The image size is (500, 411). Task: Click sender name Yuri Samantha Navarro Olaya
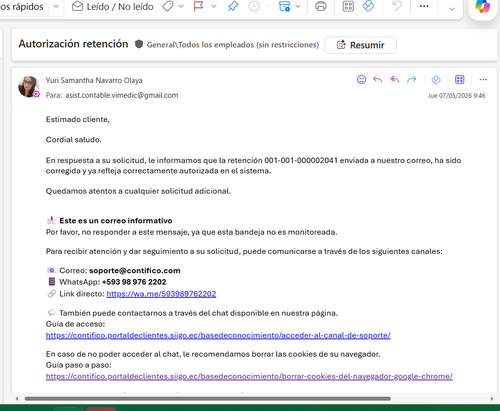(94, 80)
